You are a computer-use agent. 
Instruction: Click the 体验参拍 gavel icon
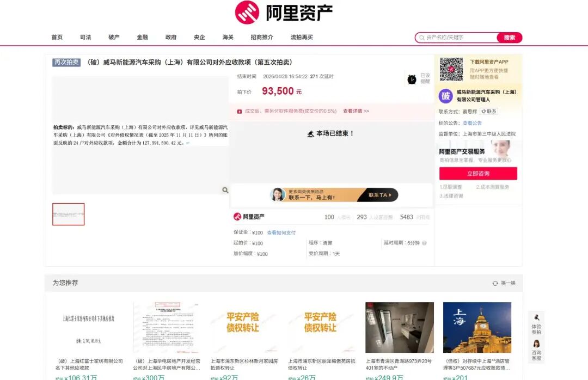tap(536, 318)
